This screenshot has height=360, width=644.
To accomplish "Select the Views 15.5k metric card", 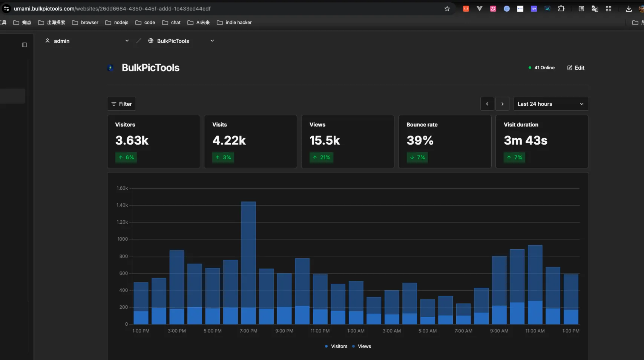I will (x=348, y=142).
